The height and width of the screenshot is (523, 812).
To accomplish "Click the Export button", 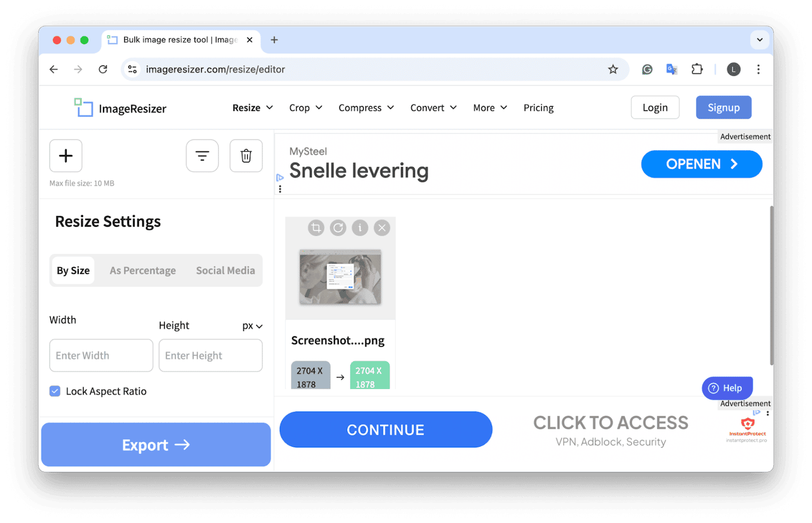I will point(155,444).
